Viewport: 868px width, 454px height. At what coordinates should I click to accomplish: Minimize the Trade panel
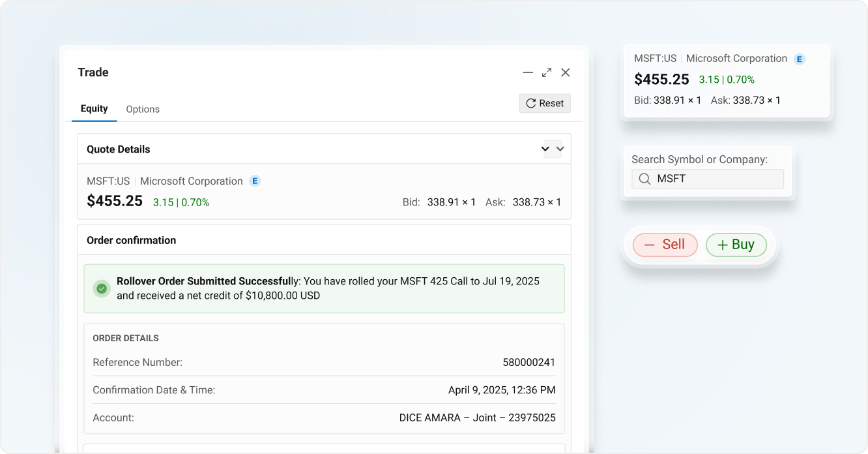coord(528,72)
